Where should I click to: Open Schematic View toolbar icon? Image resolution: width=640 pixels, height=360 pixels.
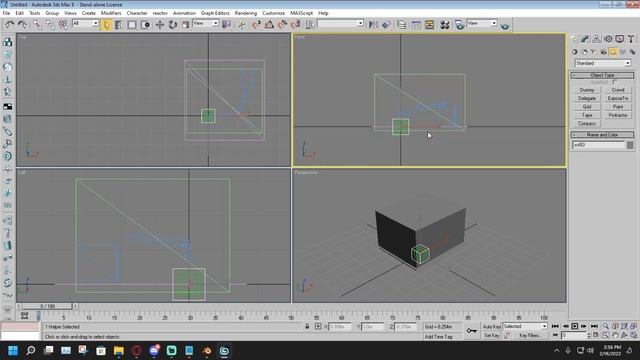(429, 25)
